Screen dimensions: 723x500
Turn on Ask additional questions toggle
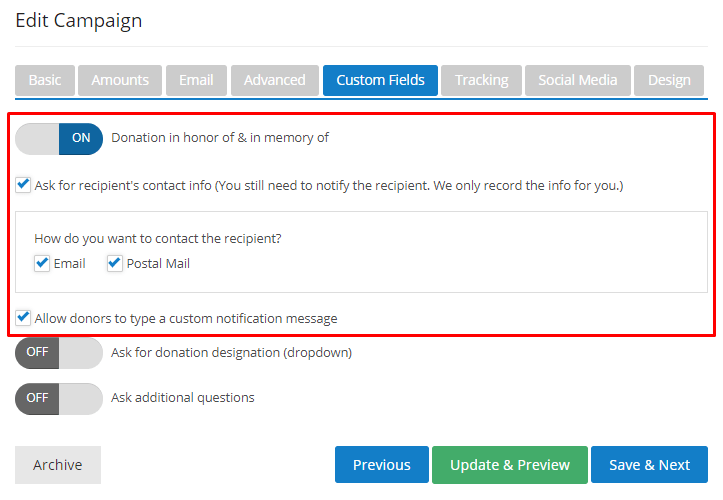(x=59, y=398)
